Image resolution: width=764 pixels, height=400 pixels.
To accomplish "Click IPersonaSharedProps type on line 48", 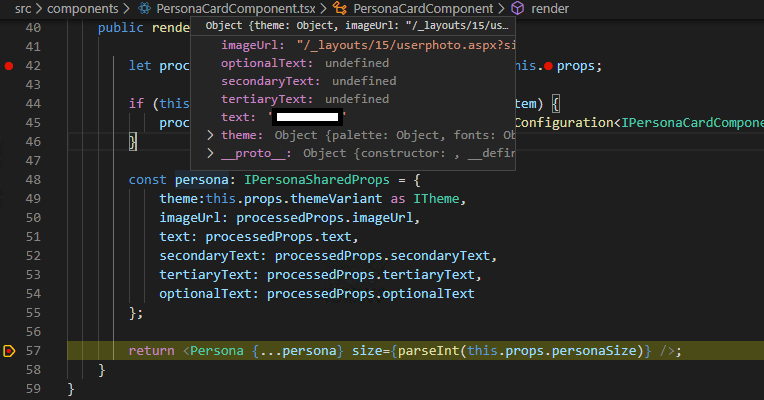I will pos(317,180).
